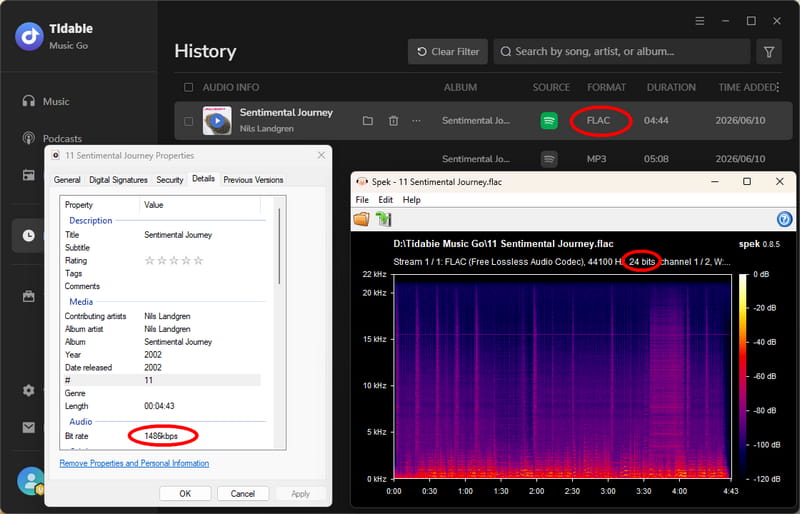Click the FLAC format cell
The image size is (800, 514).
pos(598,120)
